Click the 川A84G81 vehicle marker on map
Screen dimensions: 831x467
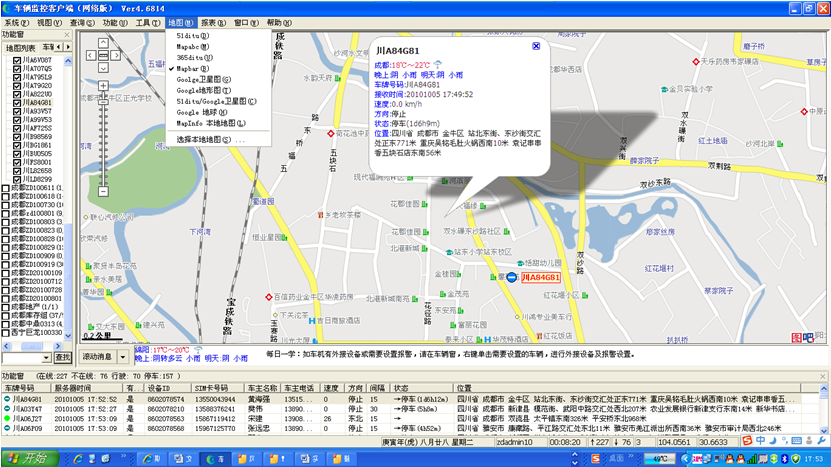pos(511,277)
